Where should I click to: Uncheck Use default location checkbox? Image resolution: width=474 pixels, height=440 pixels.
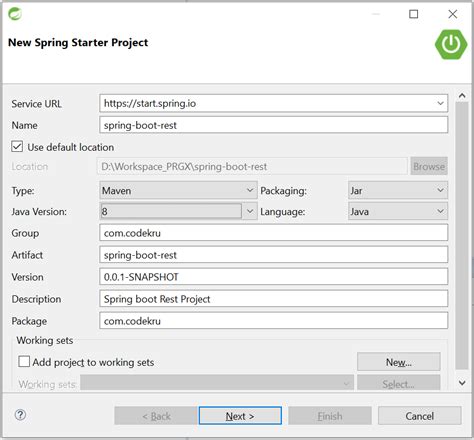point(17,147)
